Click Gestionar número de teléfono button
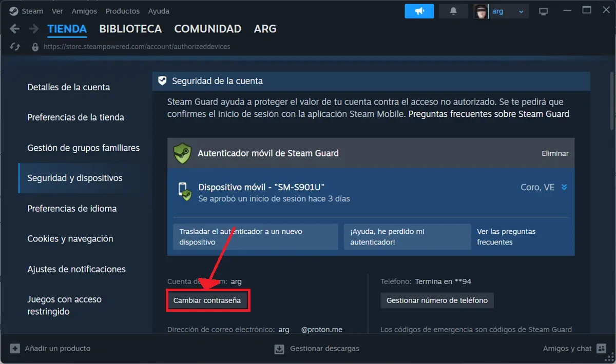The height and width of the screenshot is (364, 616). 437,300
